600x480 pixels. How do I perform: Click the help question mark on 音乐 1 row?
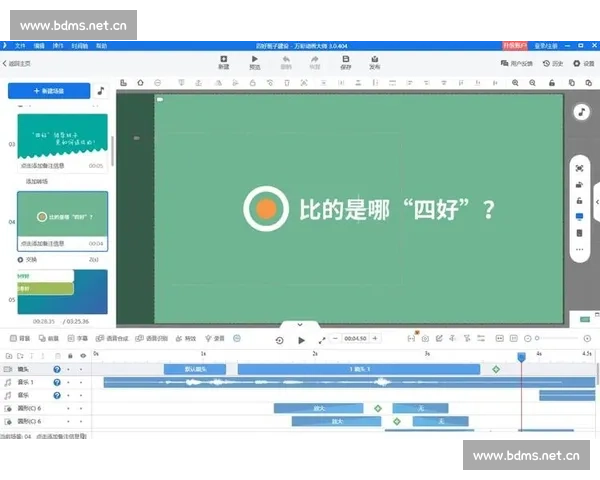(x=57, y=382)
